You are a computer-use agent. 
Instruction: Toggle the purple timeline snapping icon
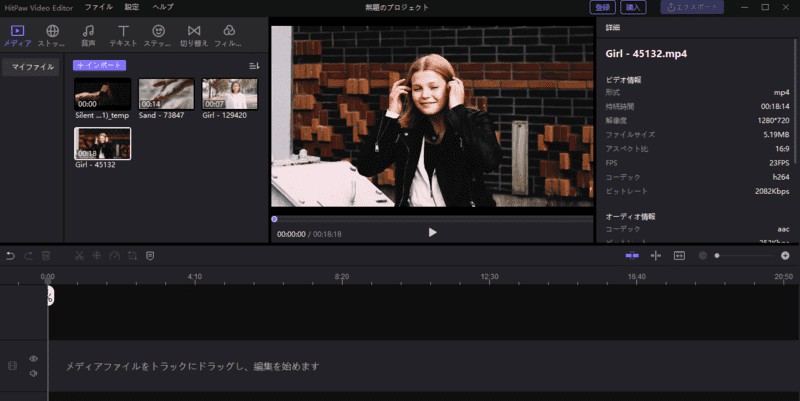coord(632,256)
